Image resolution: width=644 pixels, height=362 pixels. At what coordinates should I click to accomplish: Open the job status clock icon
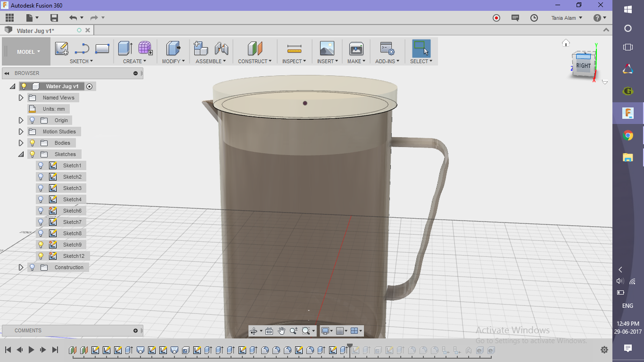tap(534, 18)
